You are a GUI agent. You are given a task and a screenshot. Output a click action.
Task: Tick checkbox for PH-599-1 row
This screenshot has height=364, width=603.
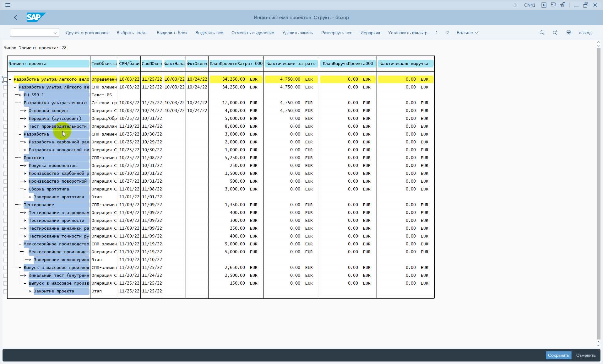[5, 95]
